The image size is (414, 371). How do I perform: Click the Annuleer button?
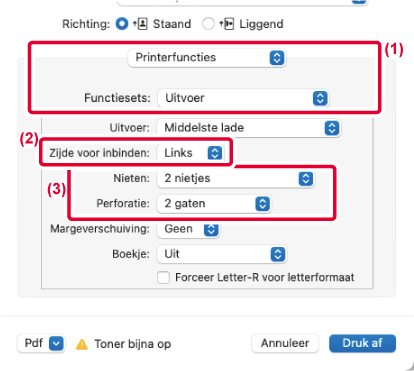[x=285, y=343]
